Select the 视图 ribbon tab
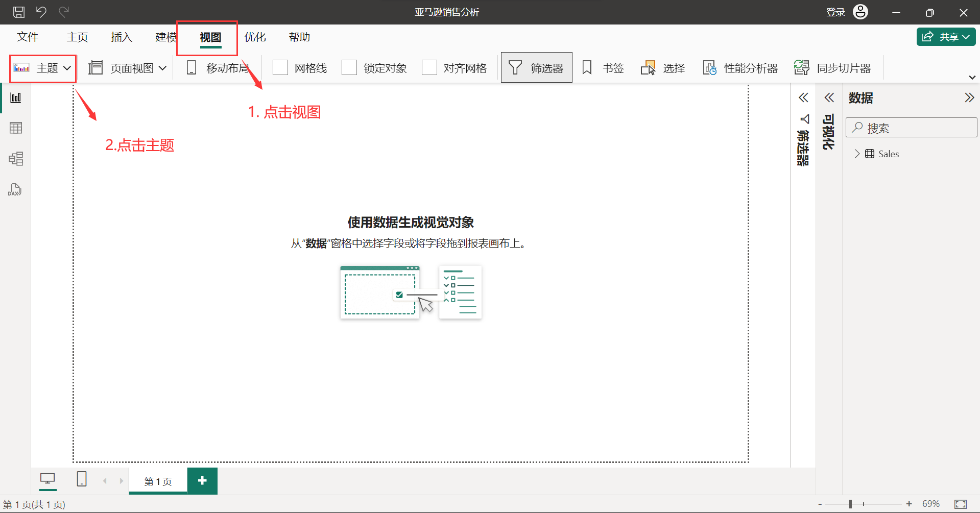 [x=210, y=37]
